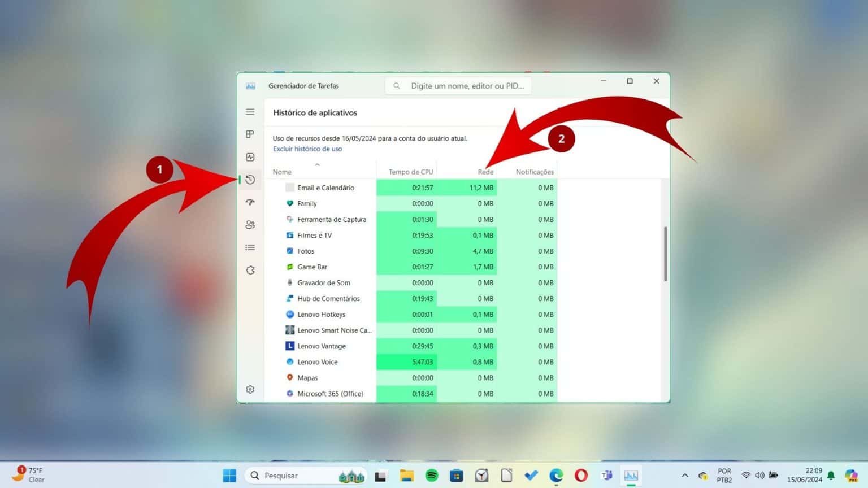Screen dimensions: 868x488
Task: Open the Services sidebar icon
Action: [x=250, y=270]
